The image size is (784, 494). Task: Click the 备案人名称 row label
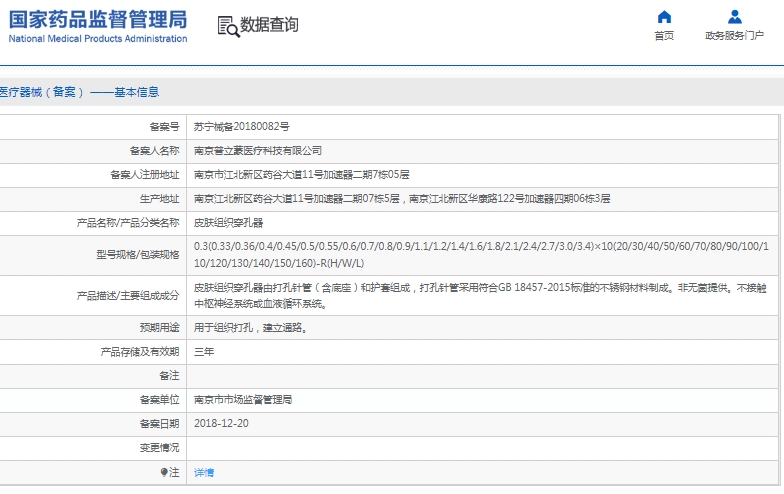(x=154, y=150)
